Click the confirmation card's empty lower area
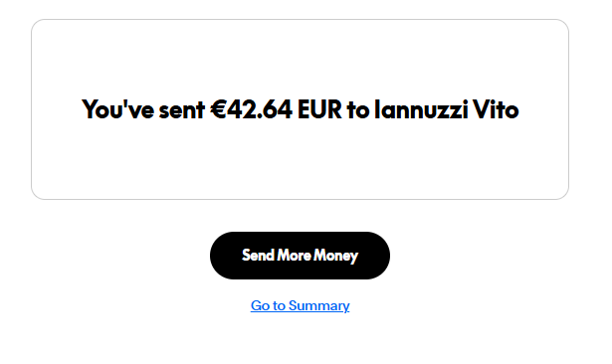 pos(300,164)
